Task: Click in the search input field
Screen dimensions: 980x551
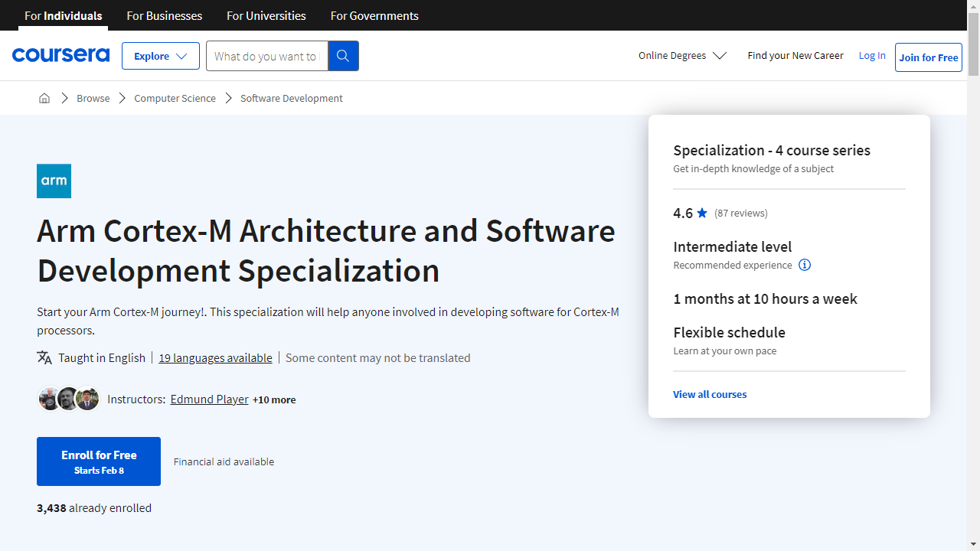Action: click(x=267, y=56)
